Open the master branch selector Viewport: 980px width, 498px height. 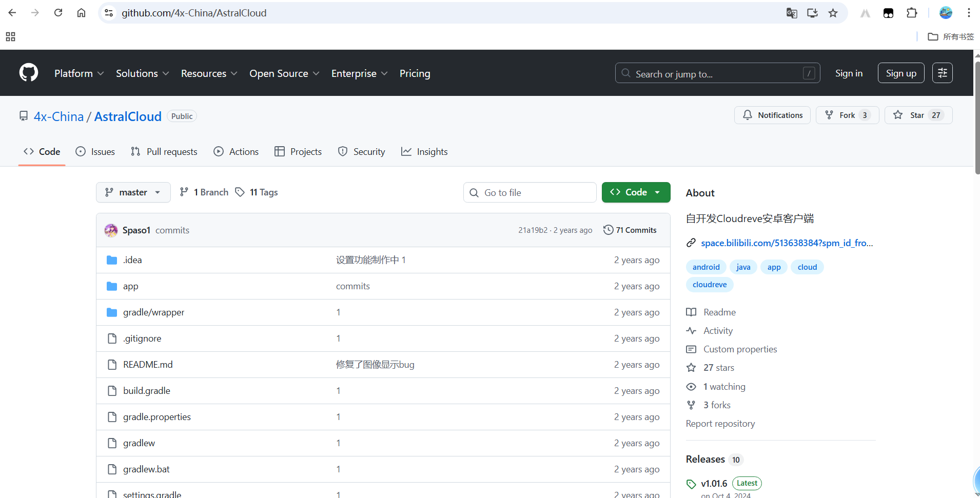[133, 192]
